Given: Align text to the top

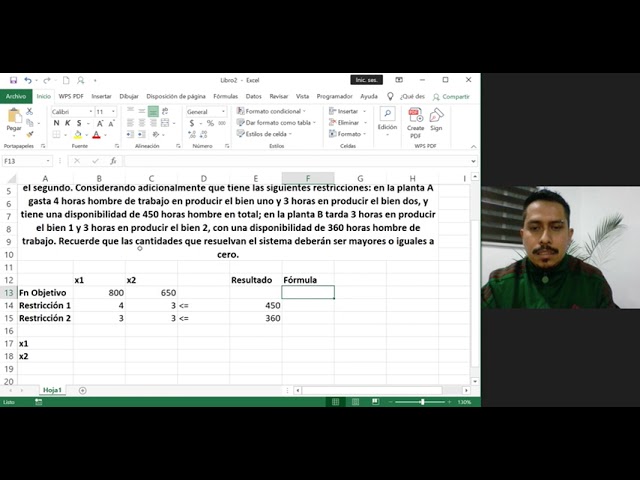Looking at the screenshot, I should click(x=130, y=111).
